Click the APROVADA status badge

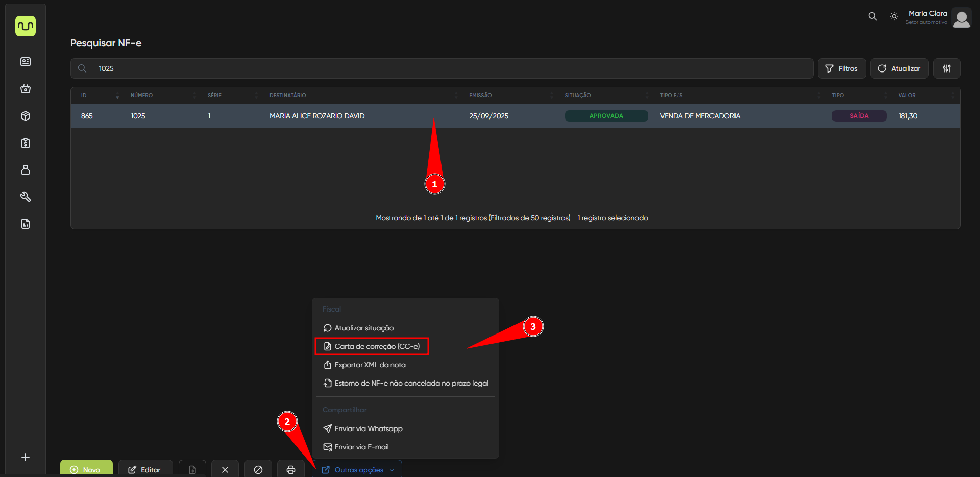click(x=606, y=116)
